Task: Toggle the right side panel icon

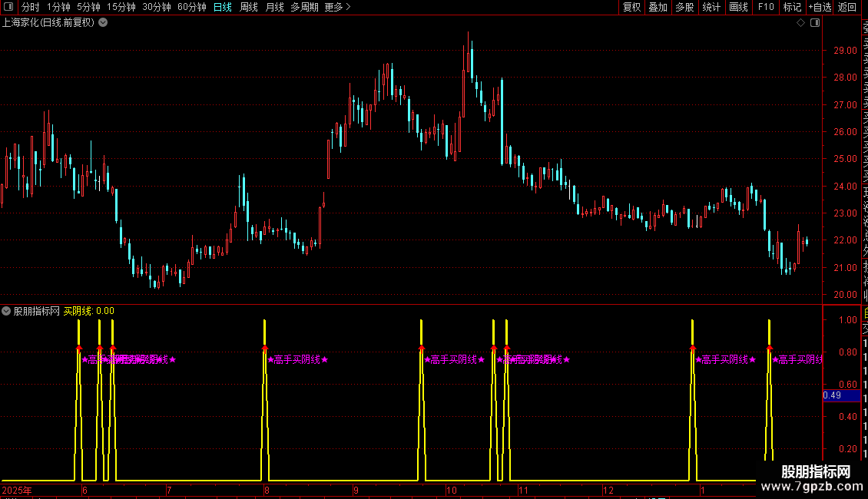Action: click(815, 23)
